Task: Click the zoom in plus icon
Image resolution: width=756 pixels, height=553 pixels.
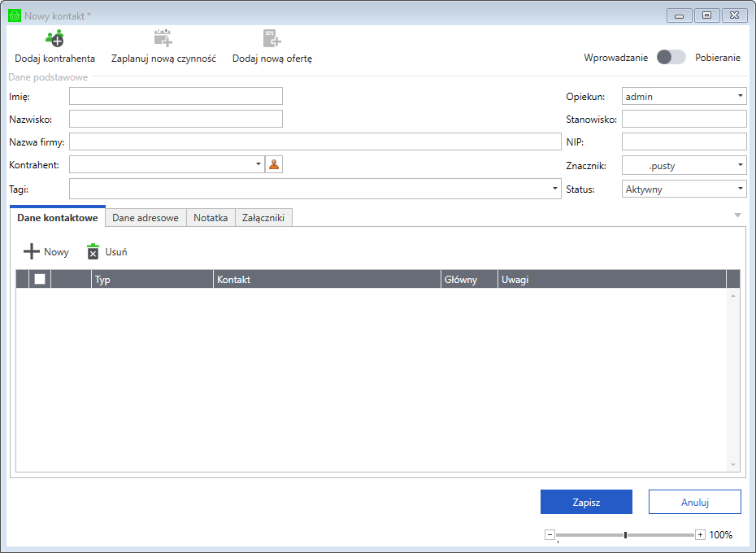Action: [x=700, y=535]
